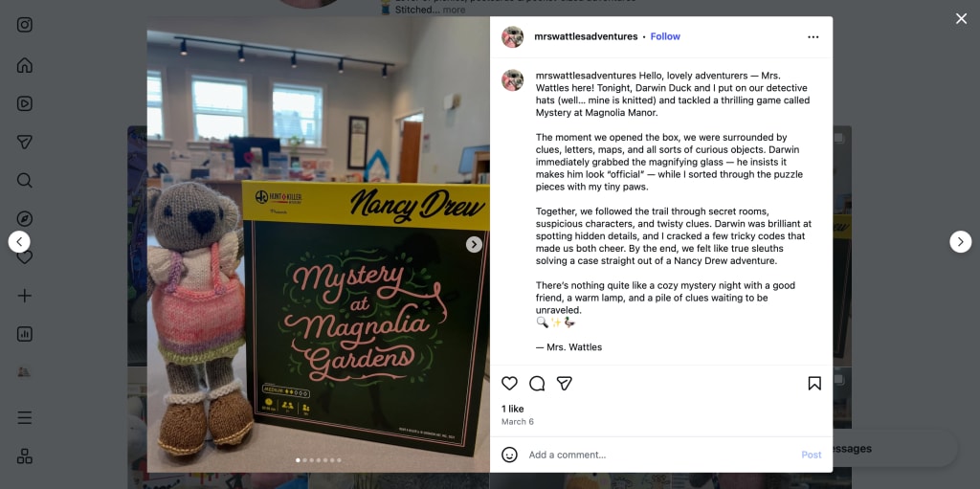Click the Add a comment field

tap(661, 455)
